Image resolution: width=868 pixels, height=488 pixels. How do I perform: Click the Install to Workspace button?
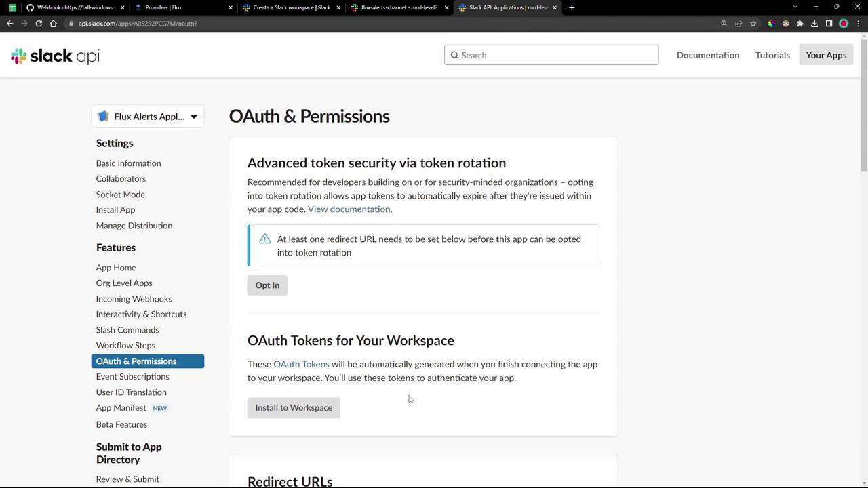pyautogui.click(x=294, y=408)
